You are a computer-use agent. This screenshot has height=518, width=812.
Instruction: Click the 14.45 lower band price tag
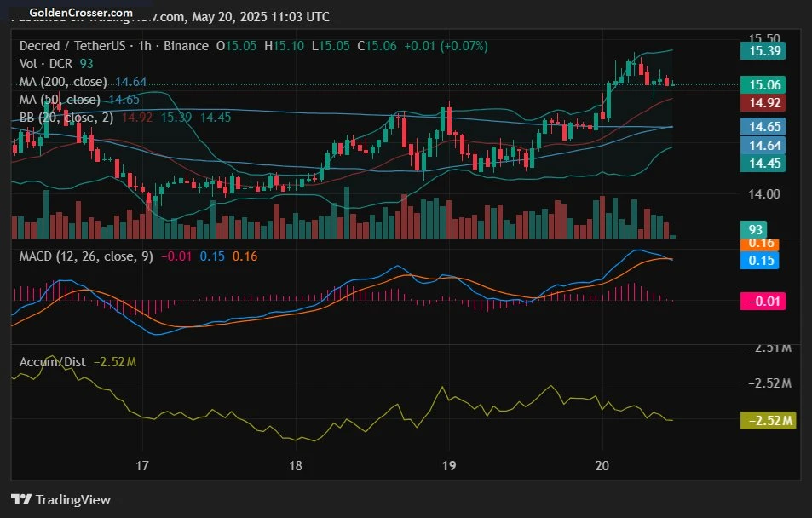click(761, 164)
